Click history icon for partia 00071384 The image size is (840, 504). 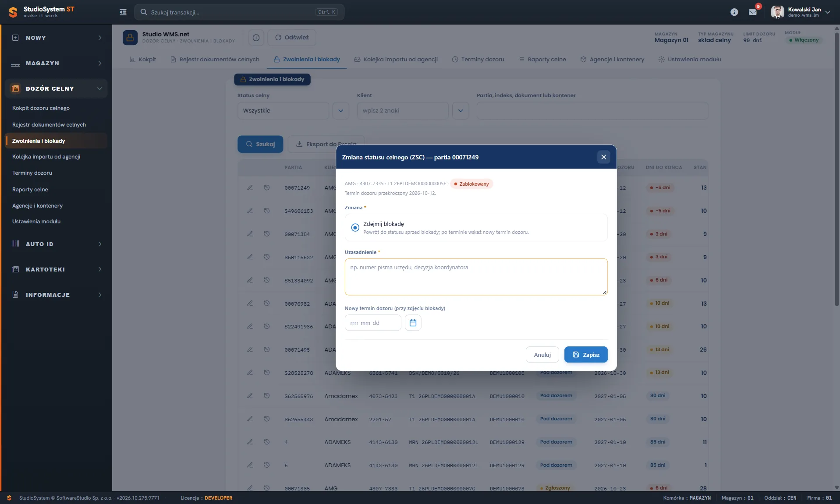pos(266,234)
